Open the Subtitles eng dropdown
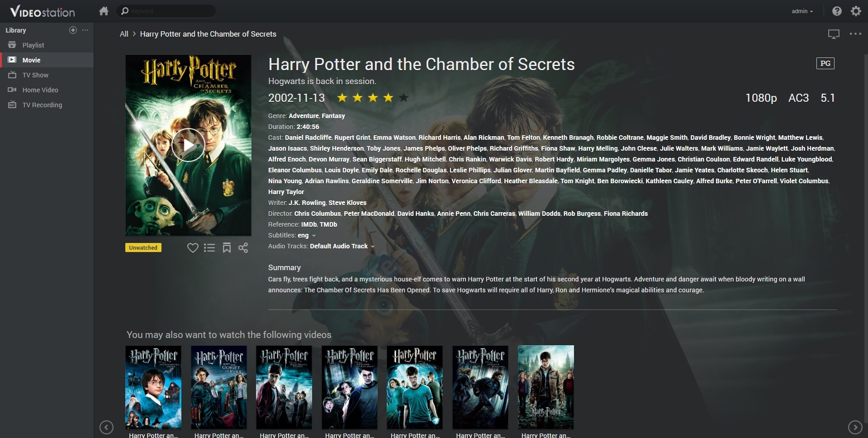Viewport: 868px width, 438px height. pyautogui.click(x=307, y=235)
